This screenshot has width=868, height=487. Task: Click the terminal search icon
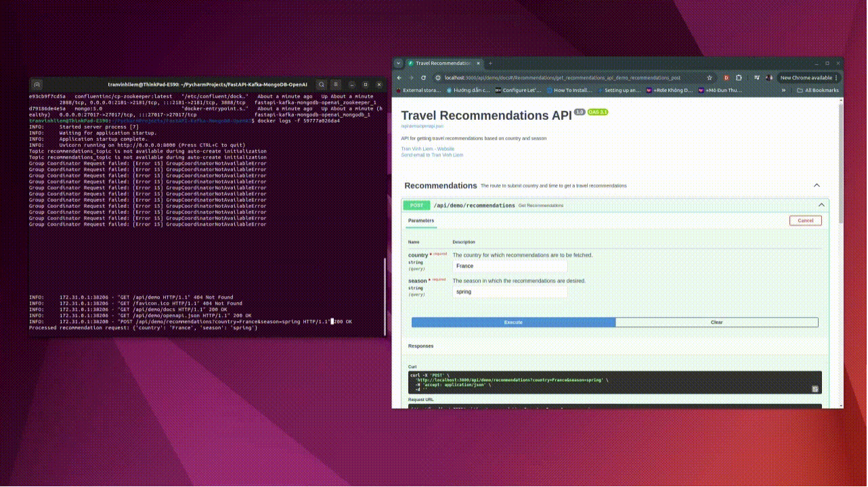pyautogui.click(x=322, y=85)
